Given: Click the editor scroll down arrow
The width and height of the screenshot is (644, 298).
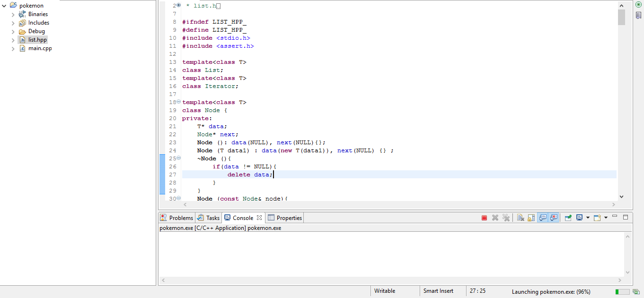Looking at the screenshot, I should click(621, 197).
